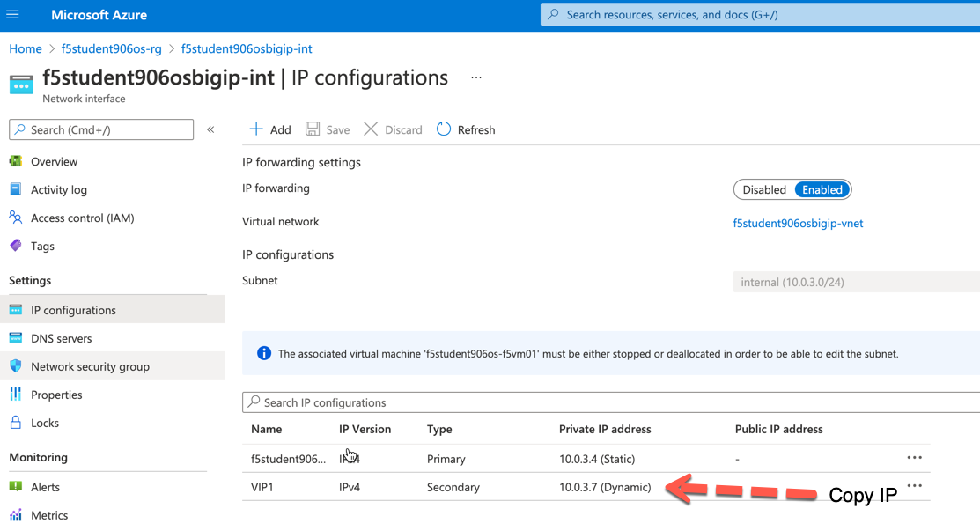Screen dimensions: 980x531
Task: Click the Properties bars icon
Action: [x=16, y=395]
